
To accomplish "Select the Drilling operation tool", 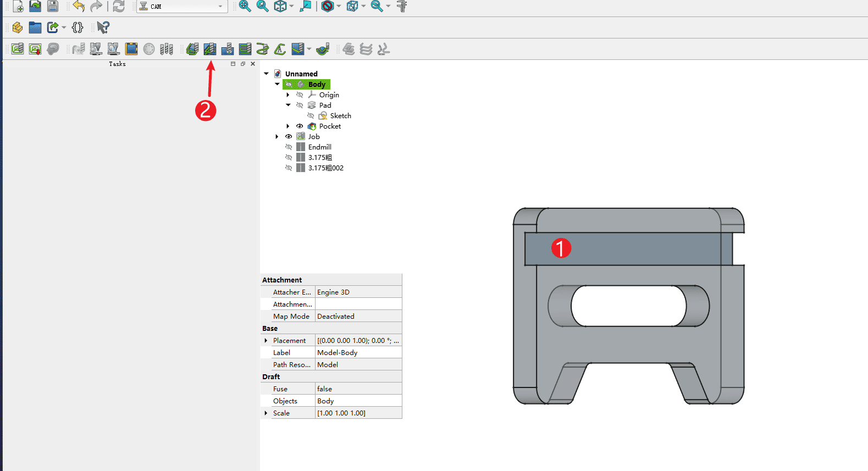I will pos(227,49).
